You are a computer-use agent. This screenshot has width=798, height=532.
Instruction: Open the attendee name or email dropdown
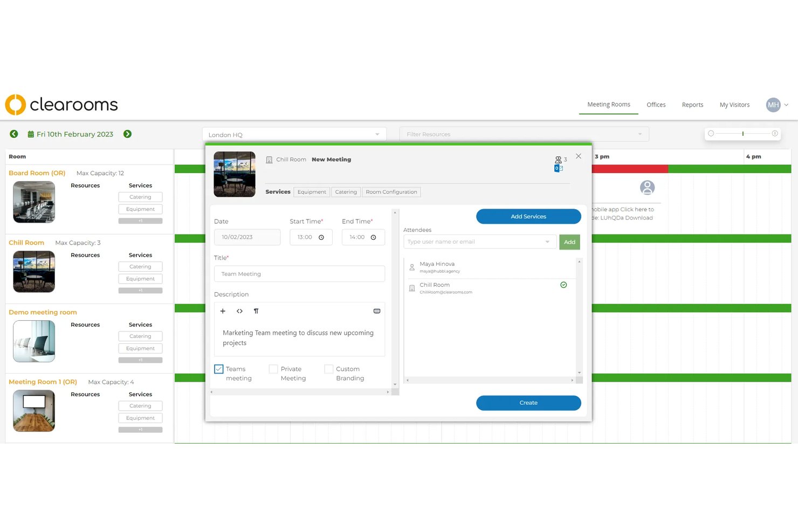[480, 242]
